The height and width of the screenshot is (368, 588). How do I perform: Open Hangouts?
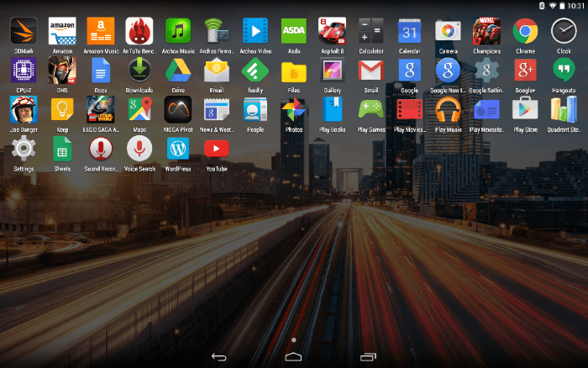coord(564,70)
